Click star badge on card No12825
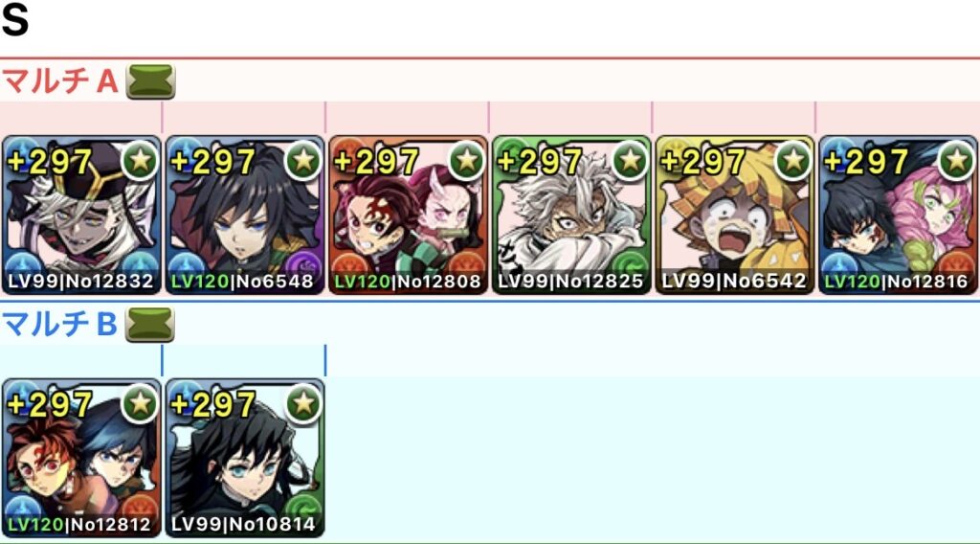The image size is (980, 544). point(630,161)
